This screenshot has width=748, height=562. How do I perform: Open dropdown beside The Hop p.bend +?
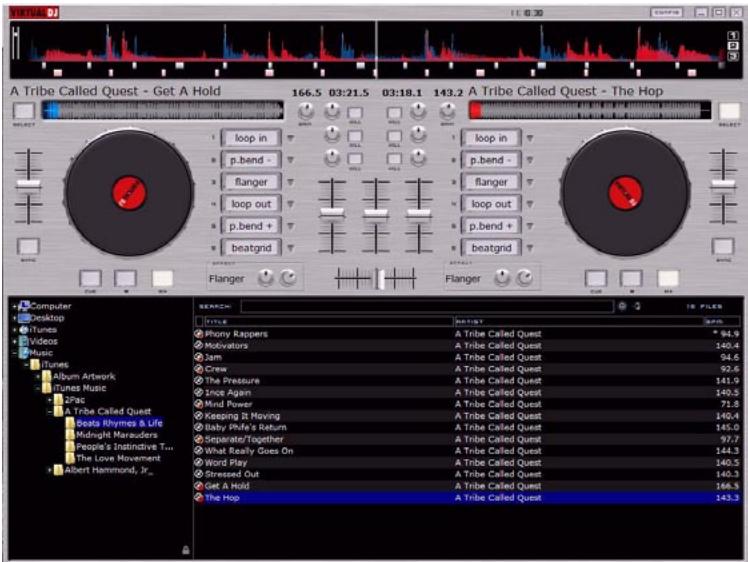(x=530, y=226)
